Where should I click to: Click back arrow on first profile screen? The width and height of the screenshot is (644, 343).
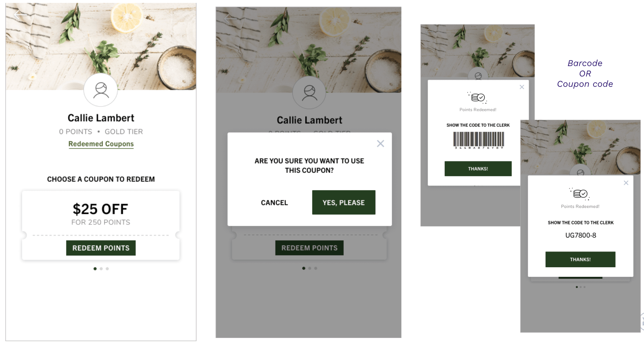pos(19,15)
